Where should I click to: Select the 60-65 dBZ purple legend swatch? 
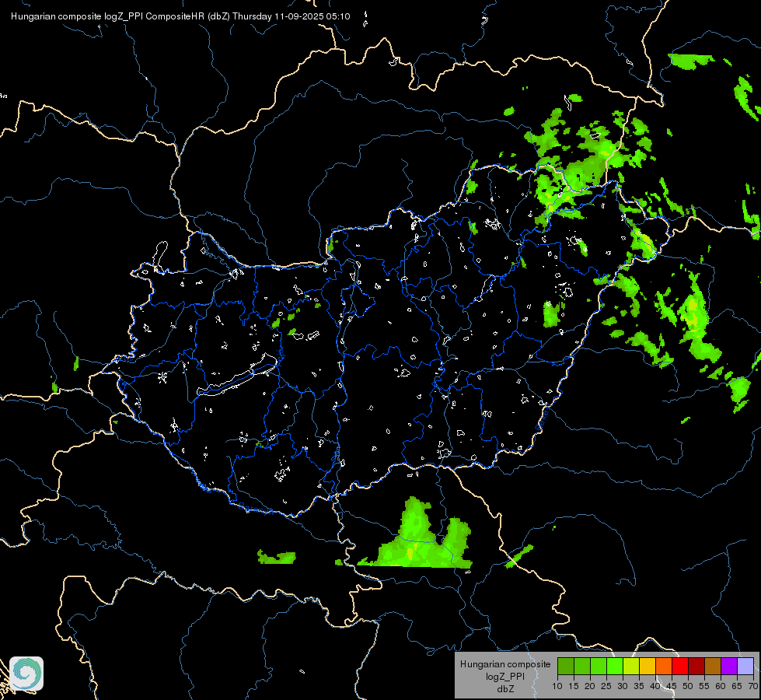[729, 666]
